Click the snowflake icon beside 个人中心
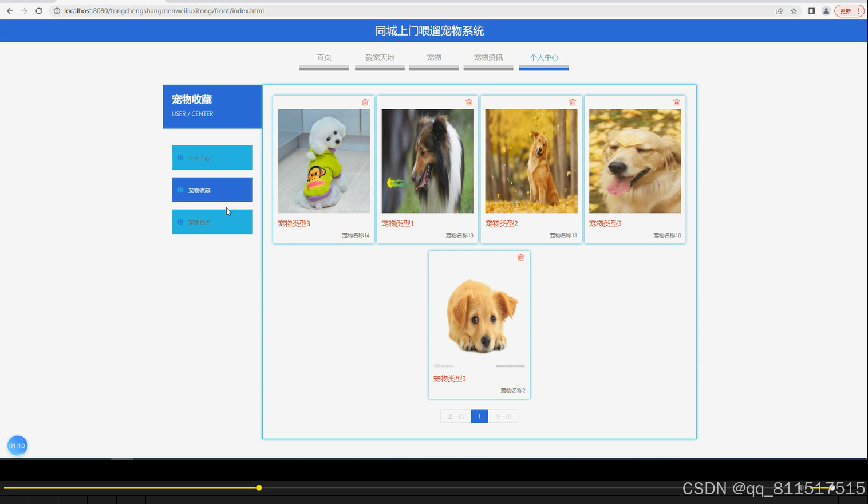This screenshot has width=868, height=504. 180,157
